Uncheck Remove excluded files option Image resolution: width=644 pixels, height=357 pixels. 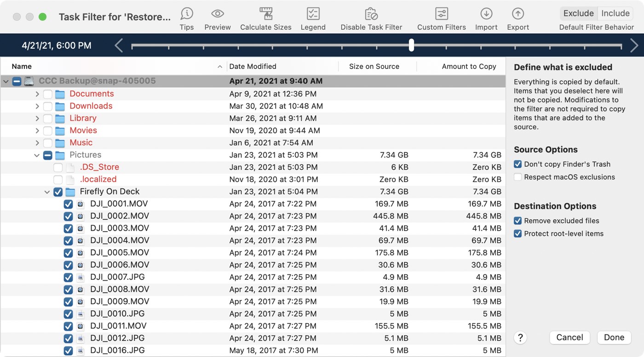tap(518, 221)
